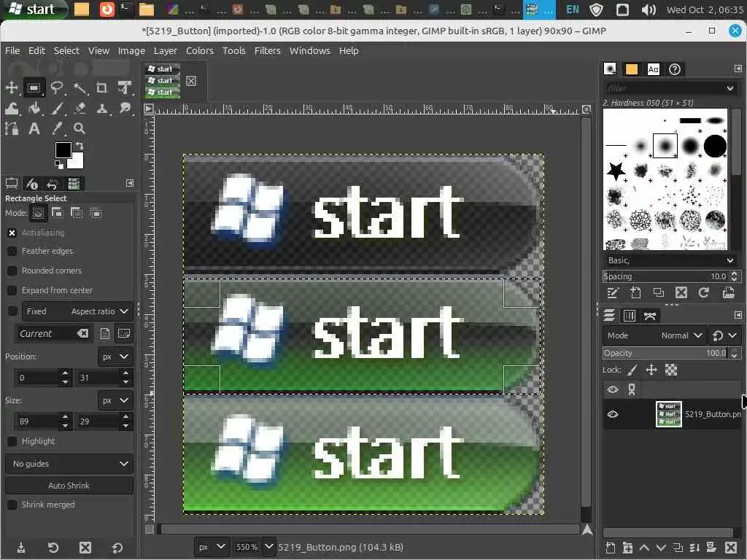Create a new layer in Layers panel
This screenshot has width=747, height=560.
click(x=611, y=548)
